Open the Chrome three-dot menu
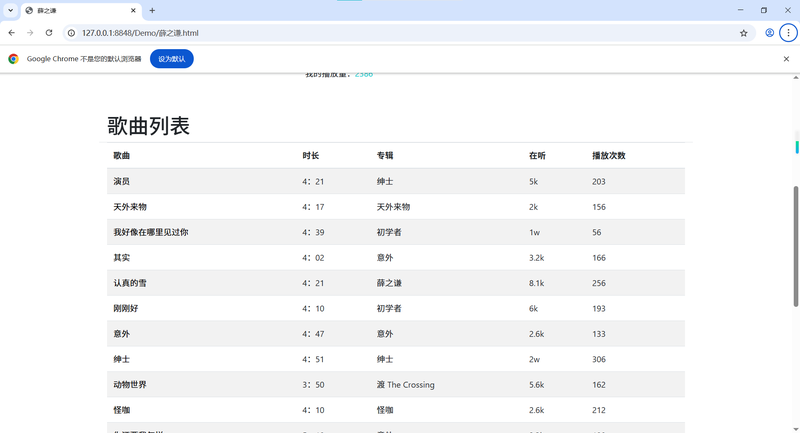 788,33
